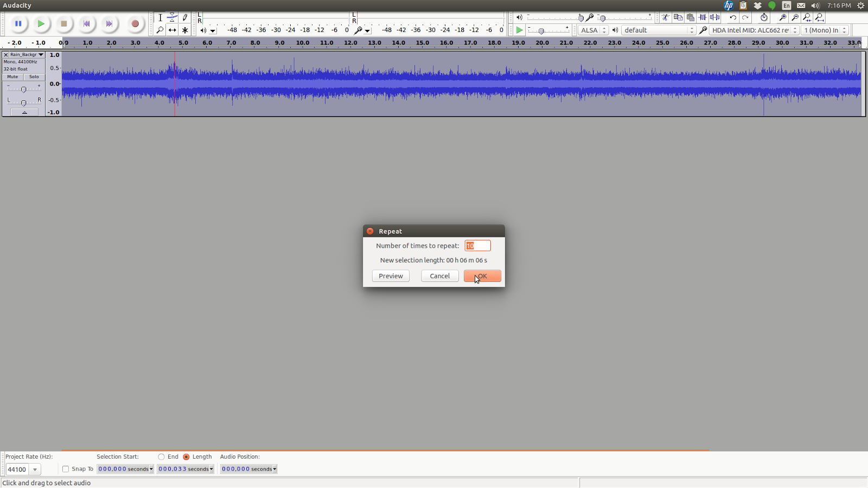Screen dimensions: 868x488
Task: Click the Fit Project zoom icon
Action: tap(820, 17)
